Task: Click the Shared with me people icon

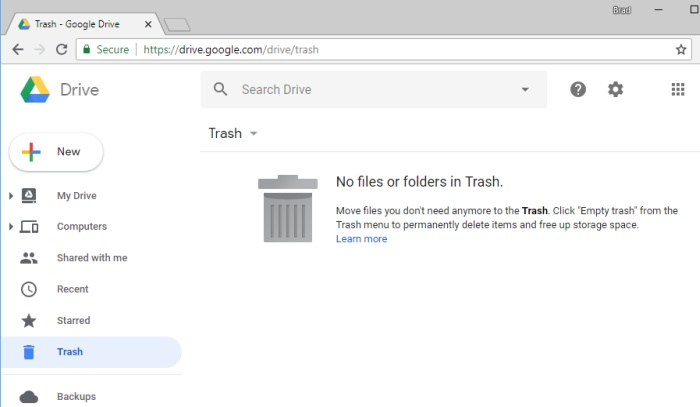Action: tap(29, 258)
